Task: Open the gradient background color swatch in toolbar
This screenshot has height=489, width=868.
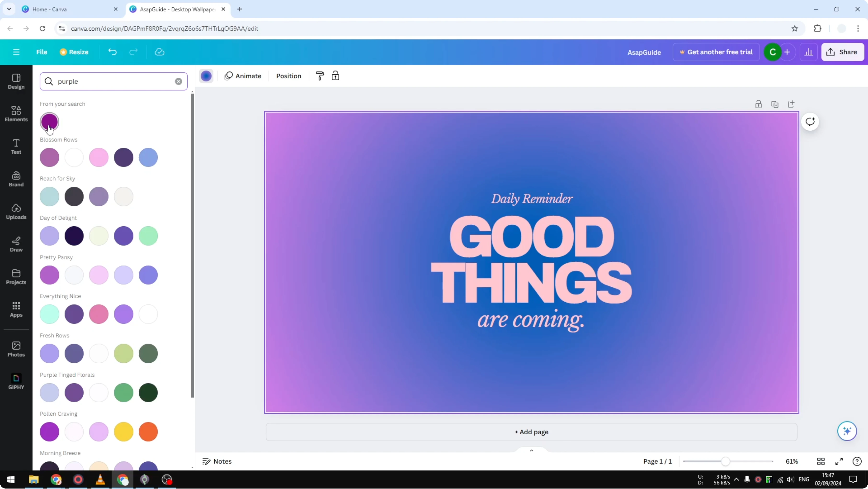Action: point(206,76)
